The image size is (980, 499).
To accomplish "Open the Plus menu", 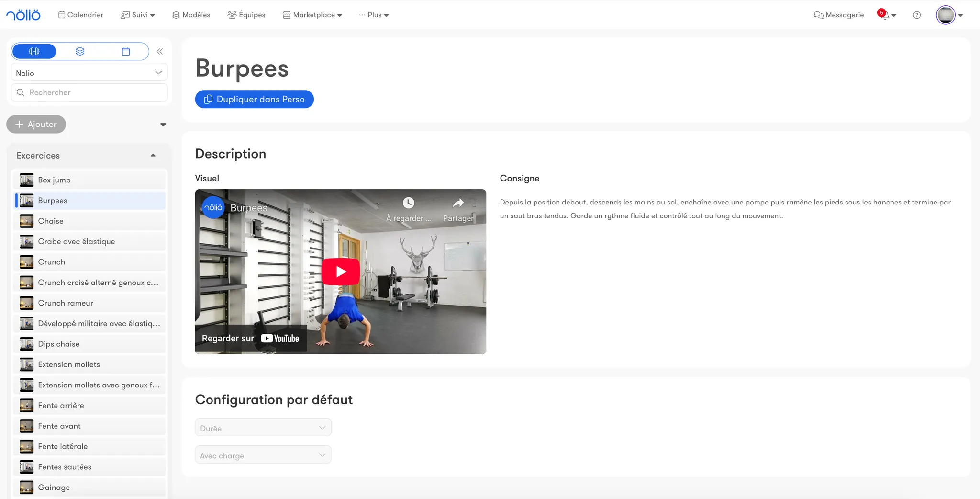I will 374,15.
